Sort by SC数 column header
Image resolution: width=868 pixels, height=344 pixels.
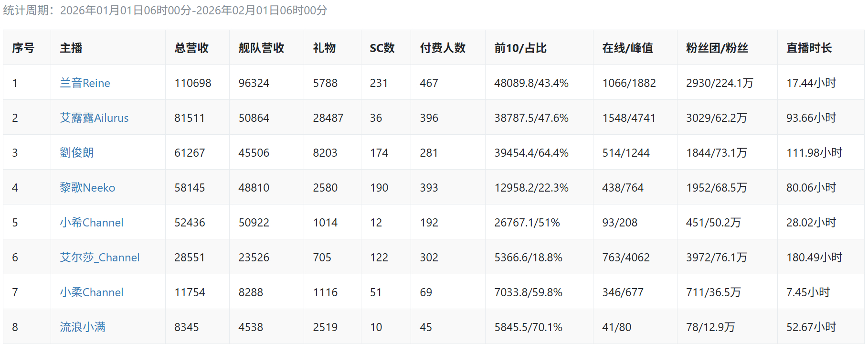click(x=382, y=48)
